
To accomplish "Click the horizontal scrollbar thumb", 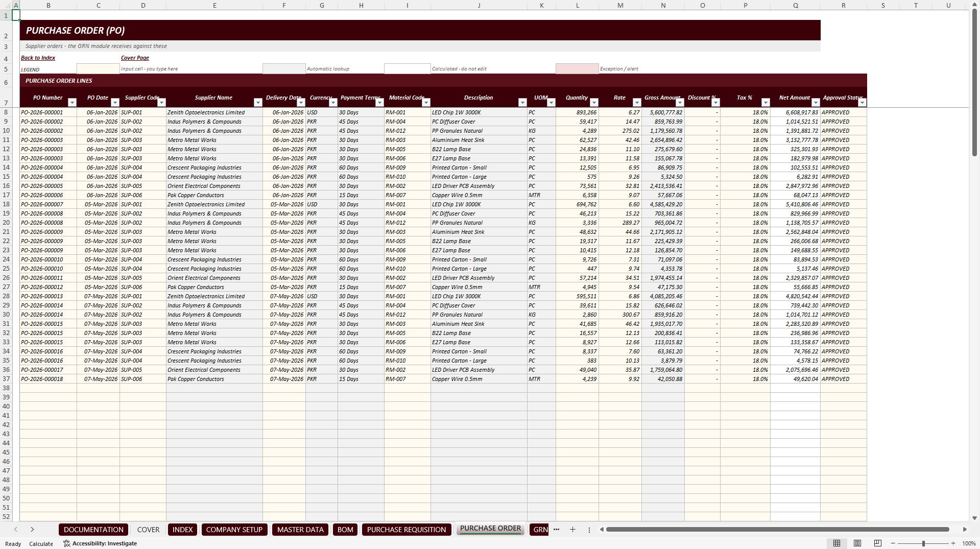I will point(777,530).
